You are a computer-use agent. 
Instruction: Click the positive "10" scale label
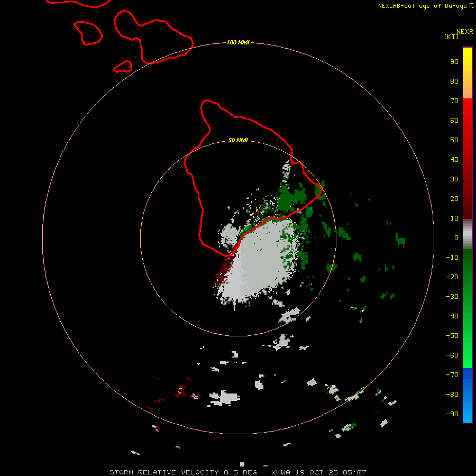click(454, 218)
